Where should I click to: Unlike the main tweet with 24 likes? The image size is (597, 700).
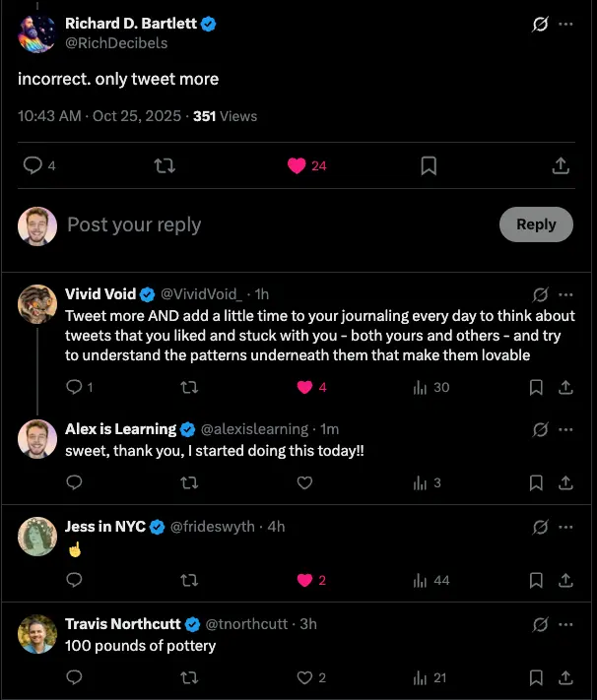[x=297, y=166]
